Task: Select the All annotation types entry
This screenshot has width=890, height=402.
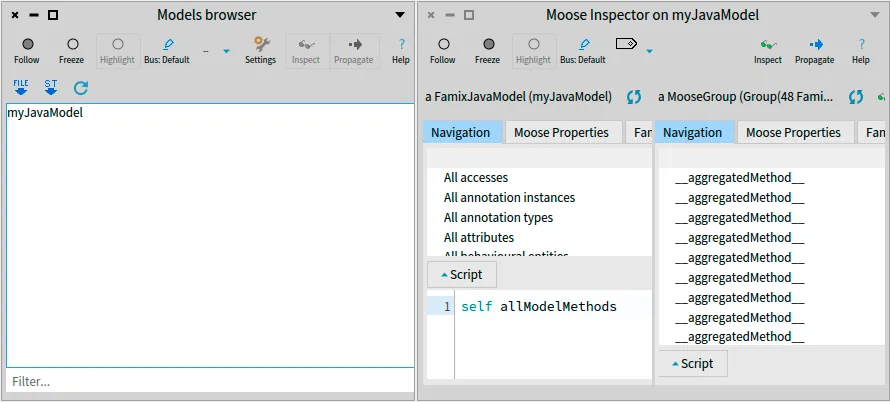Action: (539, 217)
